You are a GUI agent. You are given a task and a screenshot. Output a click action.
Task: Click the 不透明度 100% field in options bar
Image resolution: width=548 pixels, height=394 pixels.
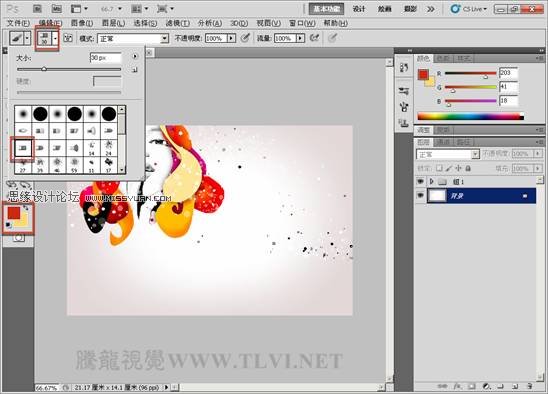coord(216,38)
